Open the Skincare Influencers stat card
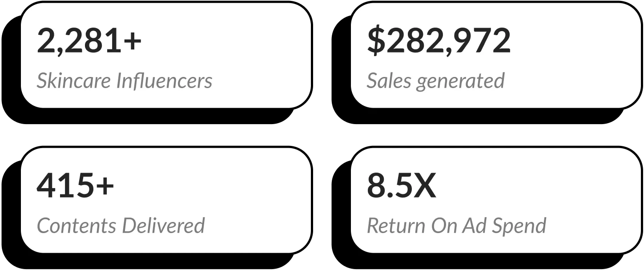 click(x=166, y=55)
